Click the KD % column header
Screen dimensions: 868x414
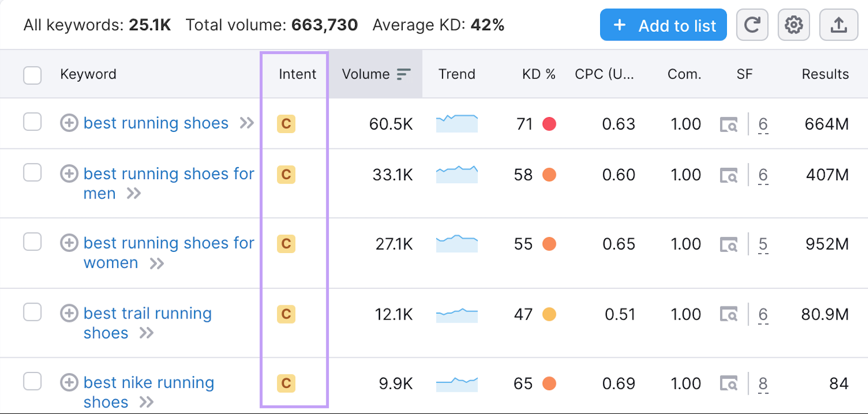pos(539,74)
